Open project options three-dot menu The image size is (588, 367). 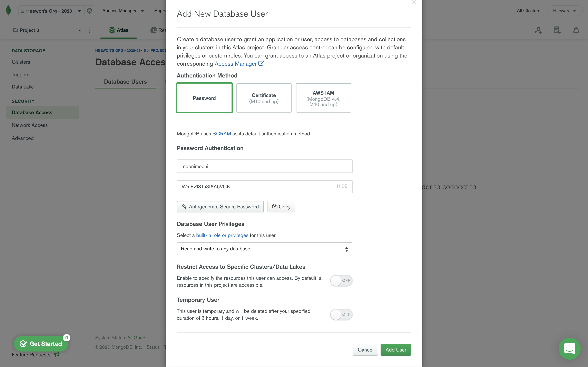(x=89, y=30)
